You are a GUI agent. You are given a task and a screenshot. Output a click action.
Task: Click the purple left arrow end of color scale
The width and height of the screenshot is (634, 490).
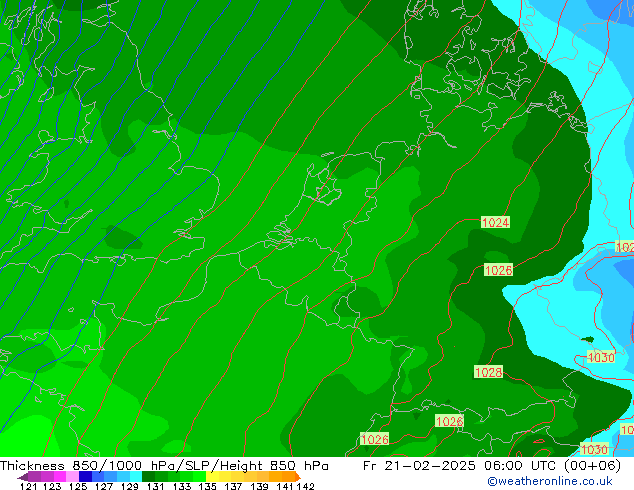tap(23, 477)
